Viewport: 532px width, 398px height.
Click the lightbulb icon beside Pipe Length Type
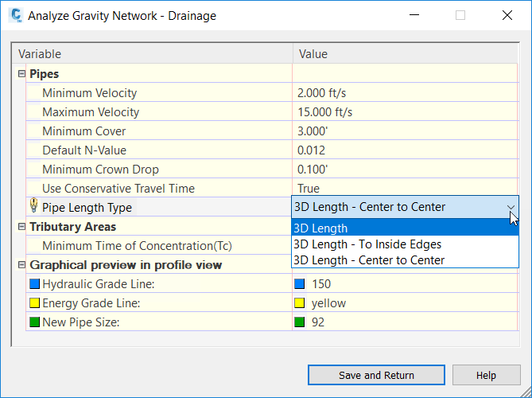[x=34, y=207]
